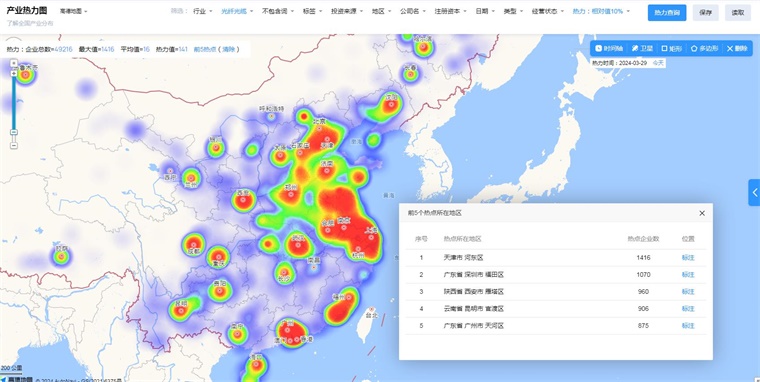
Task: Select the 云南省 昆明市 官渡区 cell
Action: [x=474, y=309]
